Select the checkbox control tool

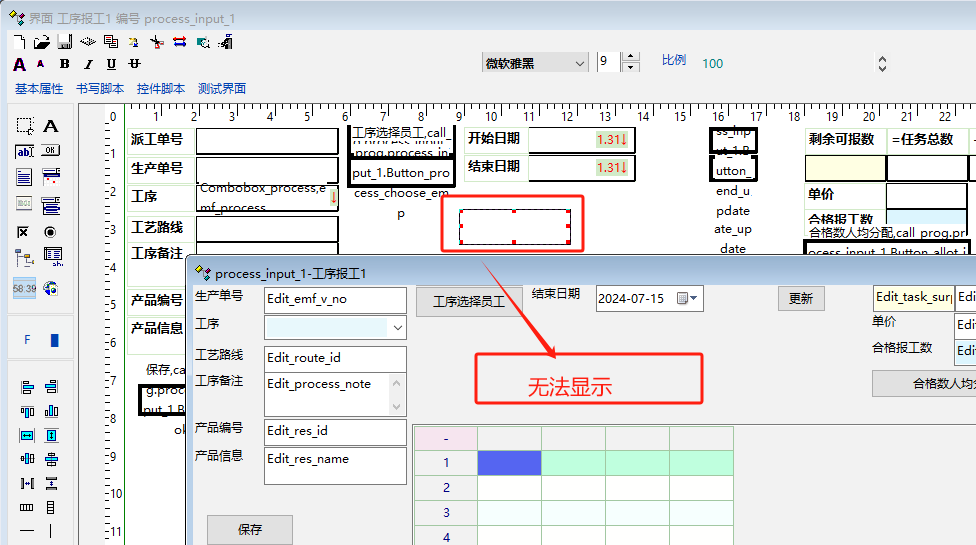point(24,232)
